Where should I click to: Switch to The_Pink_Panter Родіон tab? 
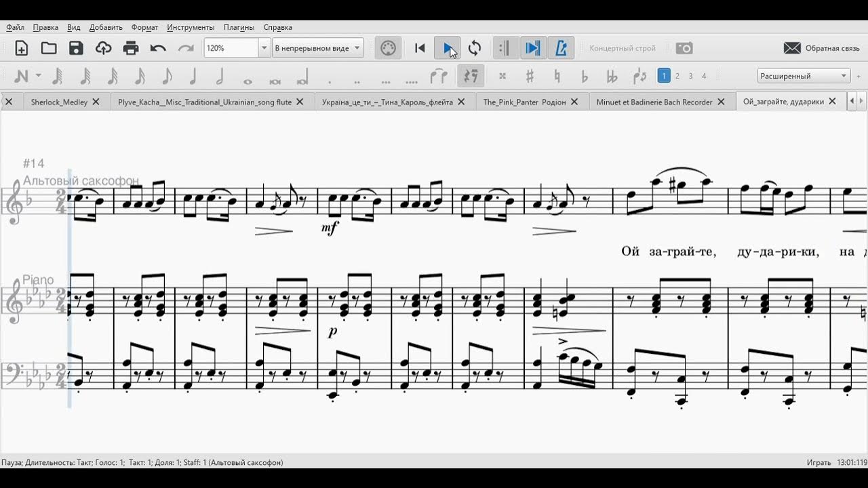tap(524, 102)
